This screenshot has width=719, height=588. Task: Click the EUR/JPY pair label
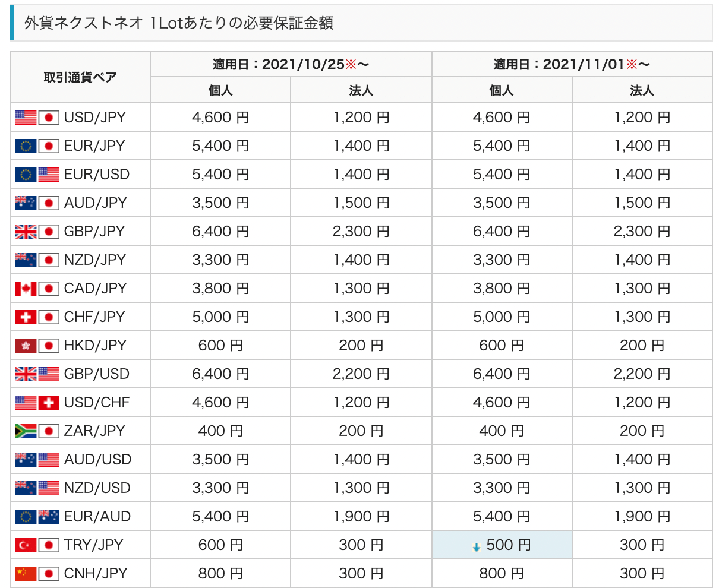point(94,146)
